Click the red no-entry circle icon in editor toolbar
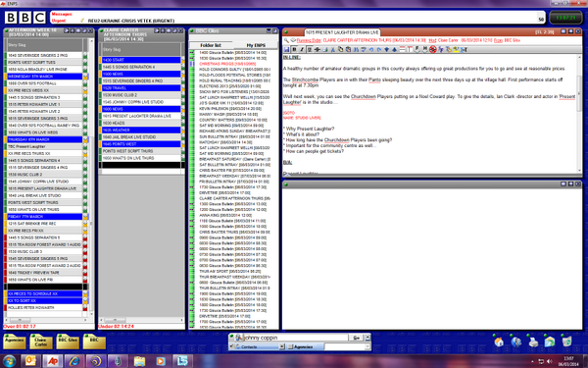Viewport: 588px width, 368px height. [x=433, y=49]
